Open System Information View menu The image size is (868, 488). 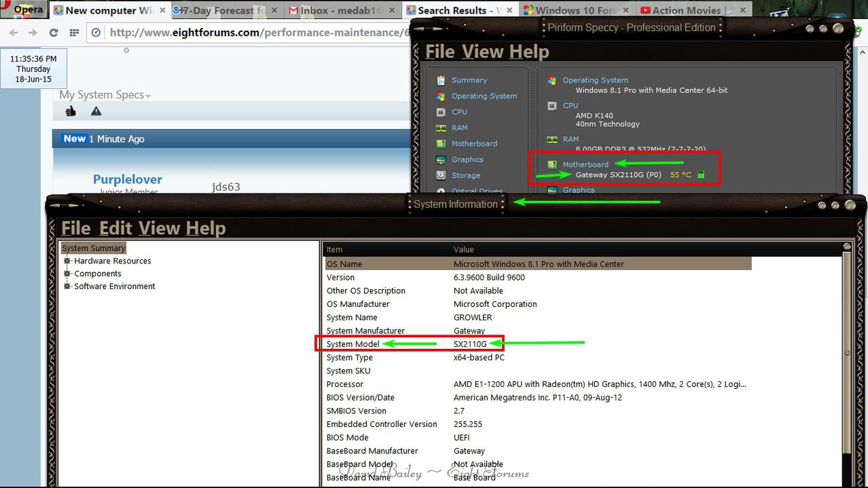[159, 228]
